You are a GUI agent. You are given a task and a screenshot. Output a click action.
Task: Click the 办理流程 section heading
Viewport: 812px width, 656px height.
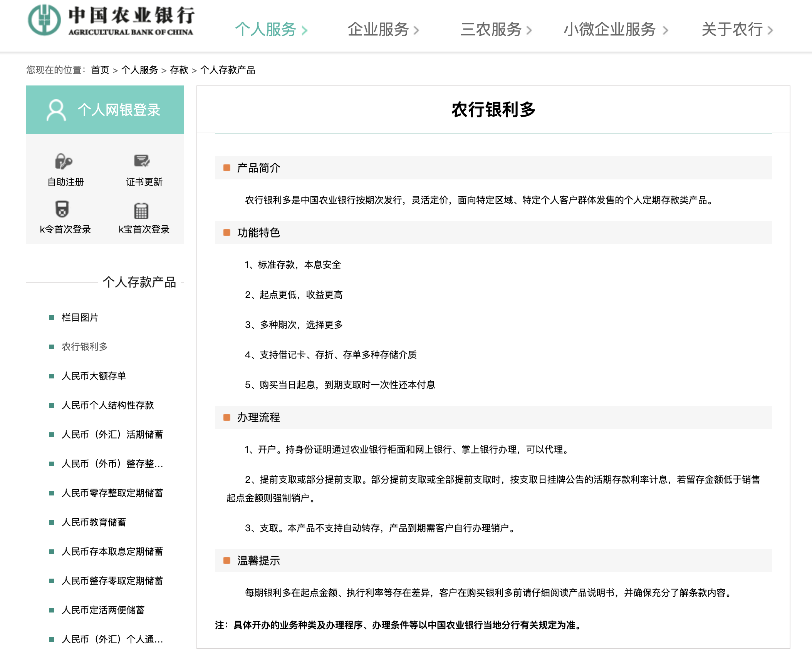(258, 418)
